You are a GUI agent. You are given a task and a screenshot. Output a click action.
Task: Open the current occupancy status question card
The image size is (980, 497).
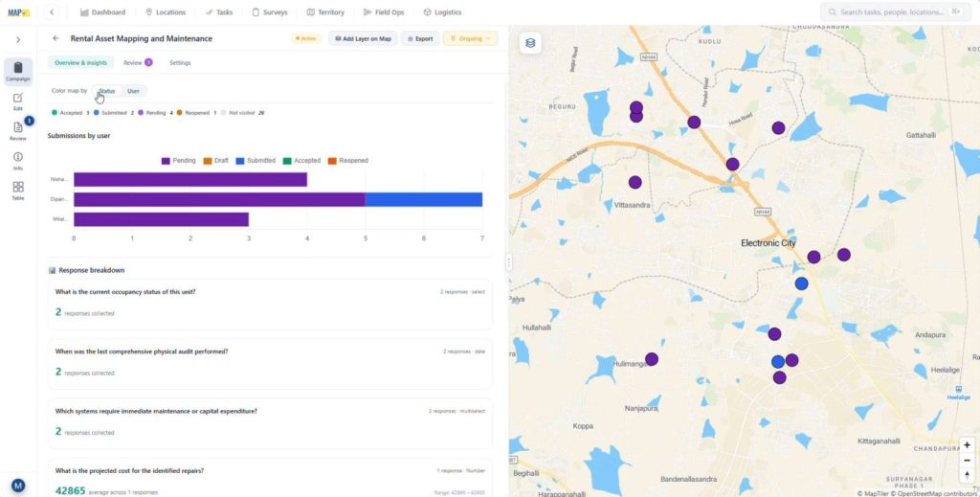click(x=270, y=305)
